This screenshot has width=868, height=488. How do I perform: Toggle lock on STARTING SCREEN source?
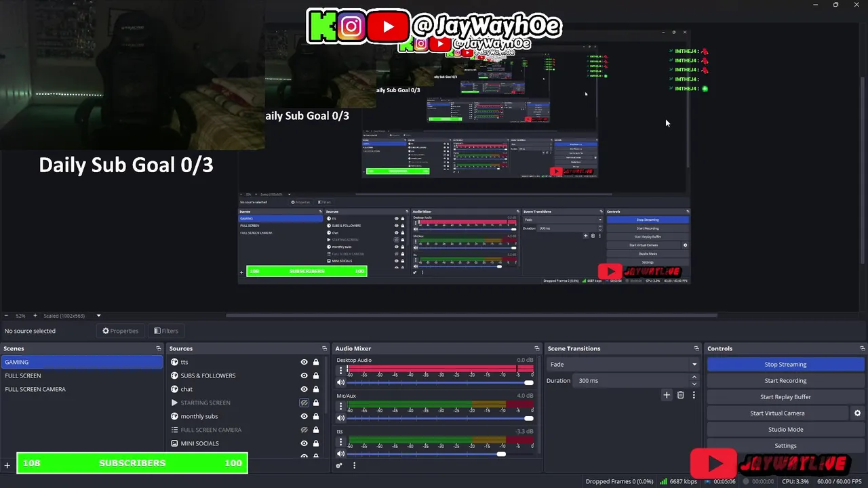point(315,403)
